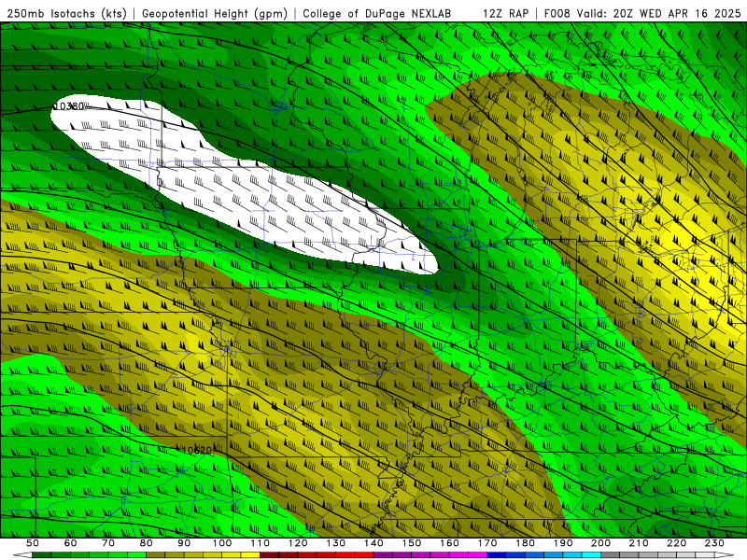The height and width of the screenshot is (560, 747).
Task: Click the 50 label on the color scale
Action: tap(32, 543)
